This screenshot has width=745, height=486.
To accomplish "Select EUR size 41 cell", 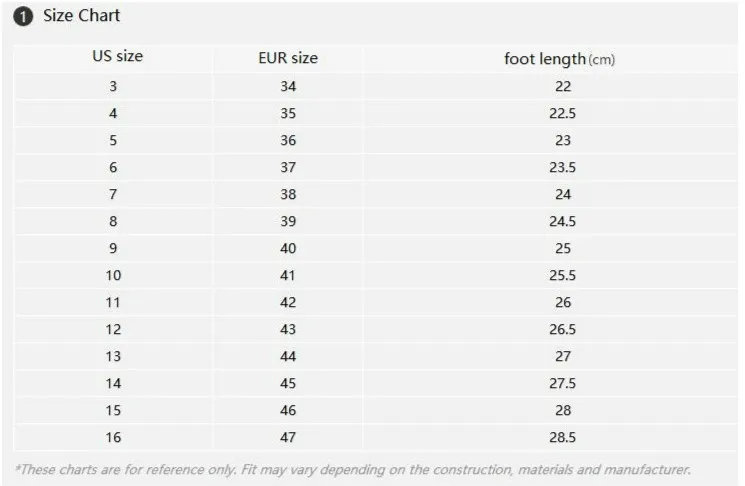I will [288, 275].
